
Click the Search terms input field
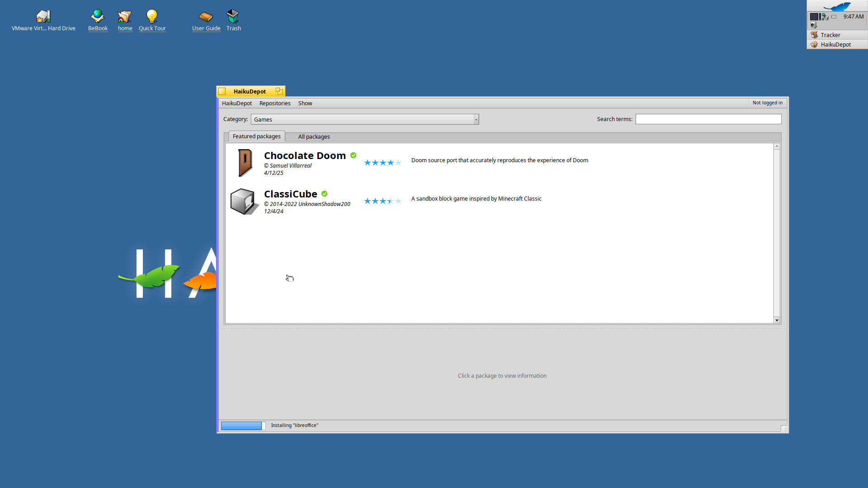click(x=708, y=119)
